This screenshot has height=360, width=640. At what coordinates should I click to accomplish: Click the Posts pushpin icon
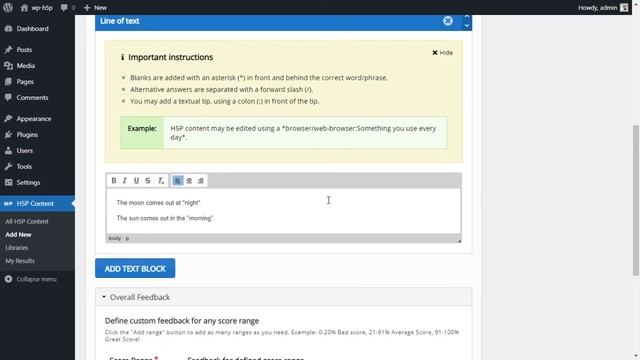point(8,49)
